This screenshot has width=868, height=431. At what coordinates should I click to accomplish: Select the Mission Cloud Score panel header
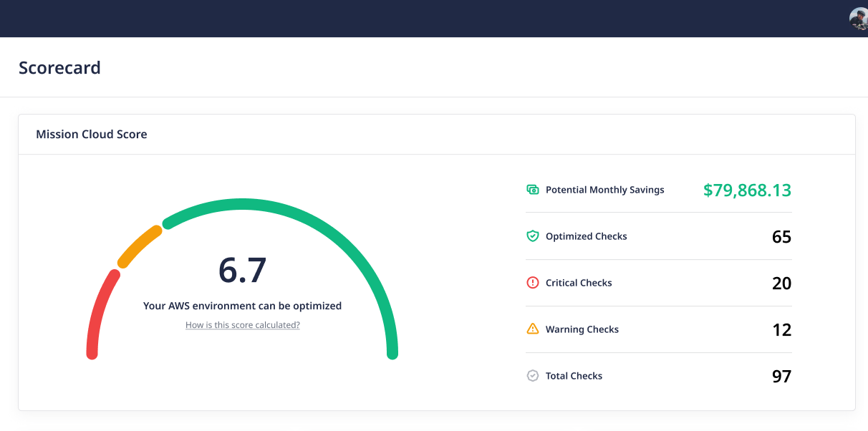tap(91, 134)
